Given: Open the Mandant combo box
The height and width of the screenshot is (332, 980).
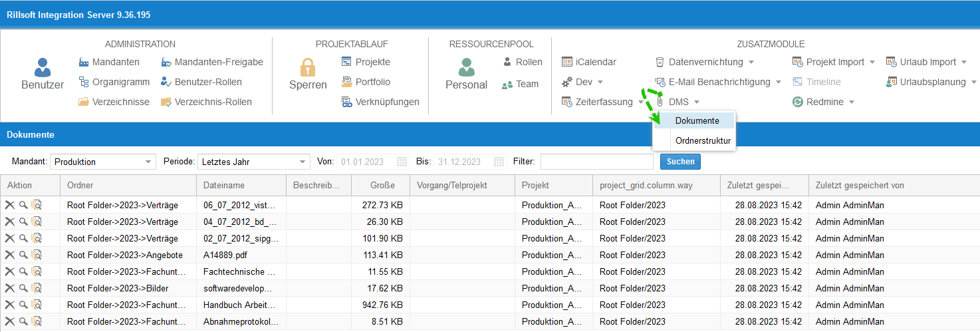Looking at the screenshot, I should [x=103, y=162].
